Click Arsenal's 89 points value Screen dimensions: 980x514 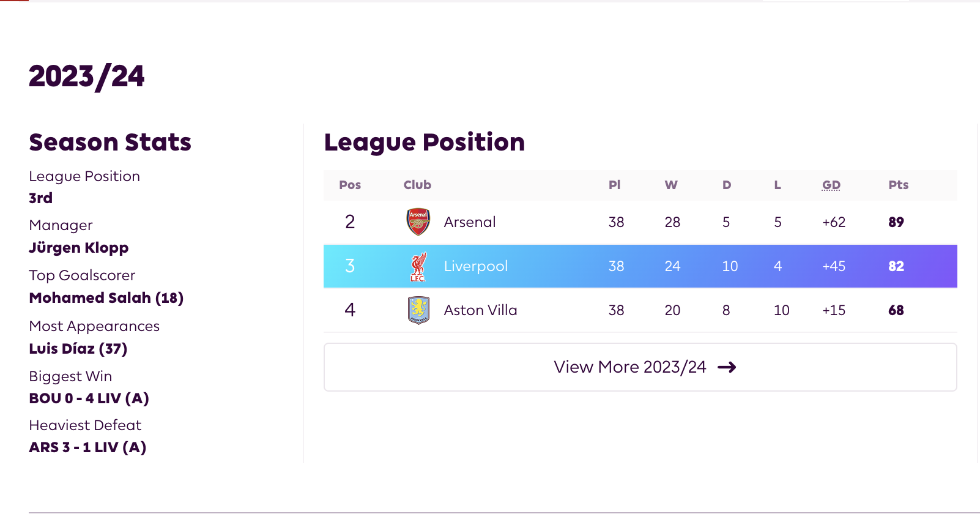click(896, 222)
